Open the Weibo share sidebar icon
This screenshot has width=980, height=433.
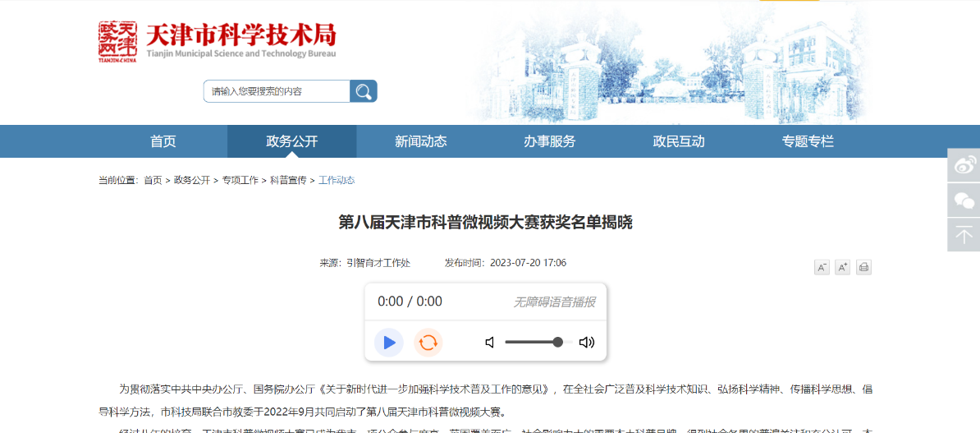tap(964, 165)
